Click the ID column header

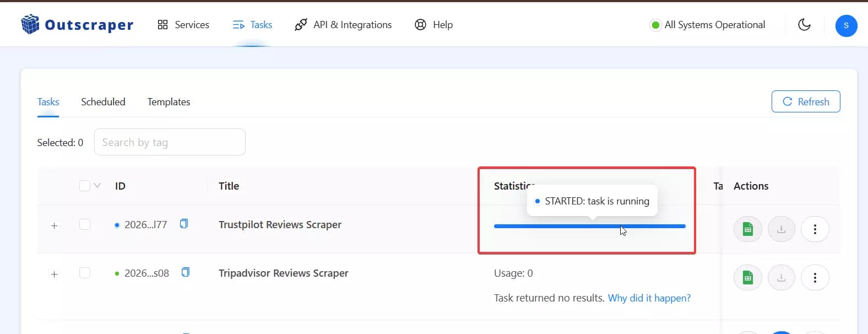120,186
